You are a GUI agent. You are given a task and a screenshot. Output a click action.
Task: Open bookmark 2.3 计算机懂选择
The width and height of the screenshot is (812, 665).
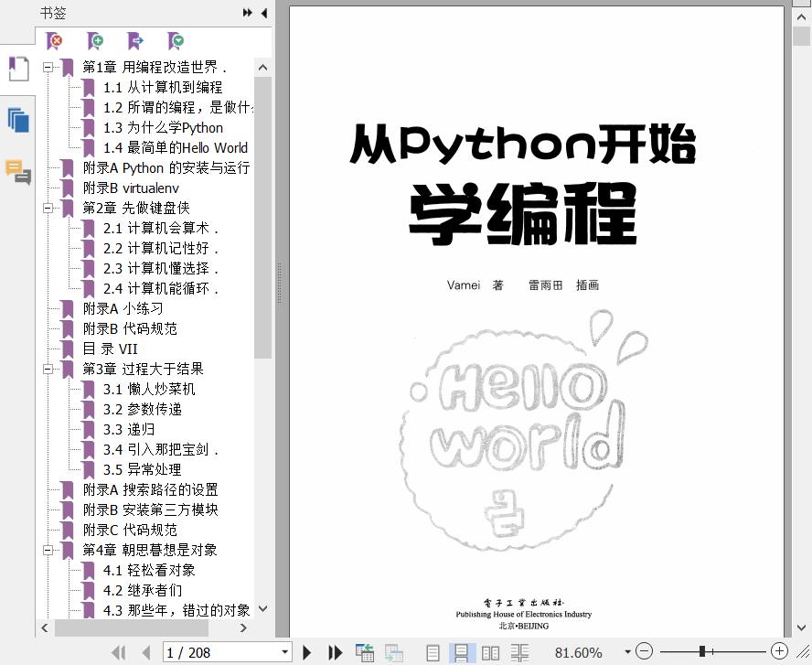pyautogui.click(x=161, y=269)
